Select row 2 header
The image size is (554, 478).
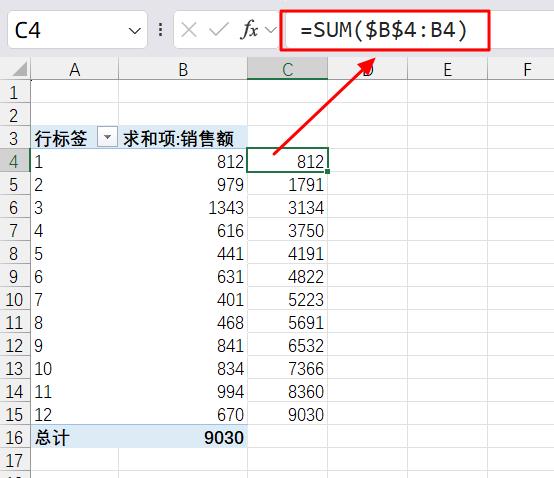click(15, 115)
